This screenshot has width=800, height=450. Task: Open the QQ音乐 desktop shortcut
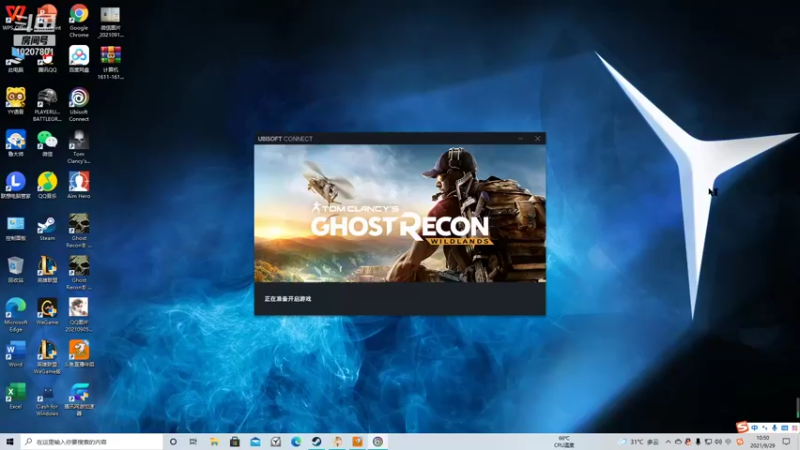pos(47,185)
